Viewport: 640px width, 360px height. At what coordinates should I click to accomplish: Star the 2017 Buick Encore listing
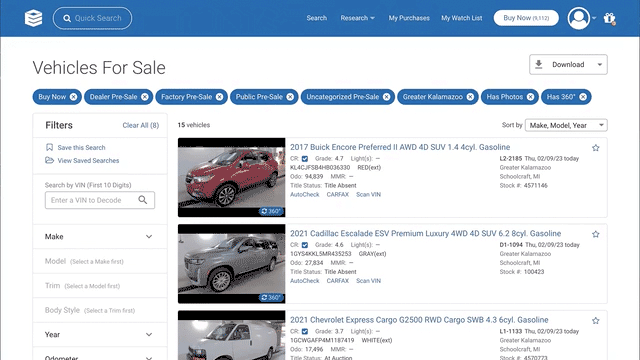click(x=596, y=148)
